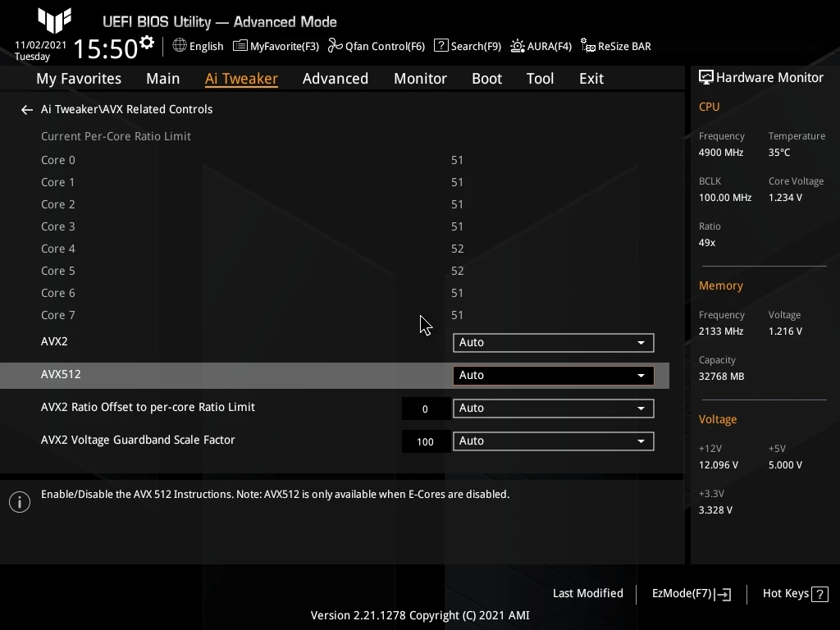Click the info icon beside help text

(20, 502)
